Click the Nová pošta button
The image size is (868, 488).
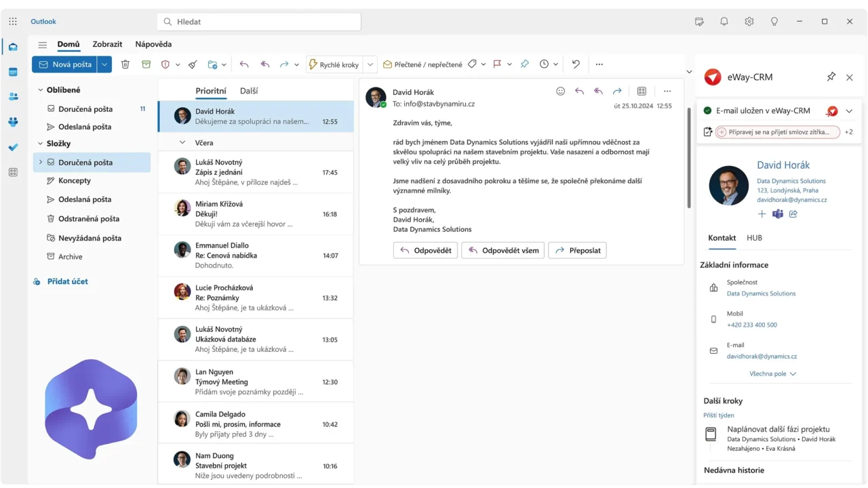64,64
